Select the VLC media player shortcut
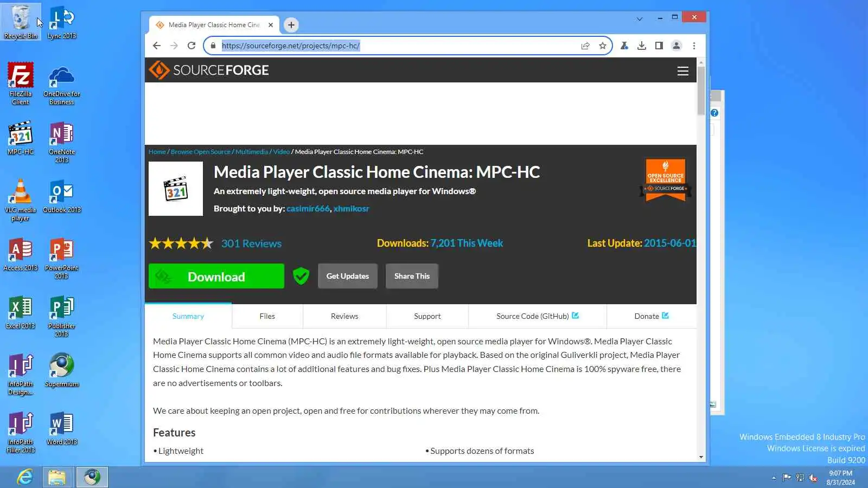868x488 pixels. pyautogui.click(x=21, y=200)
